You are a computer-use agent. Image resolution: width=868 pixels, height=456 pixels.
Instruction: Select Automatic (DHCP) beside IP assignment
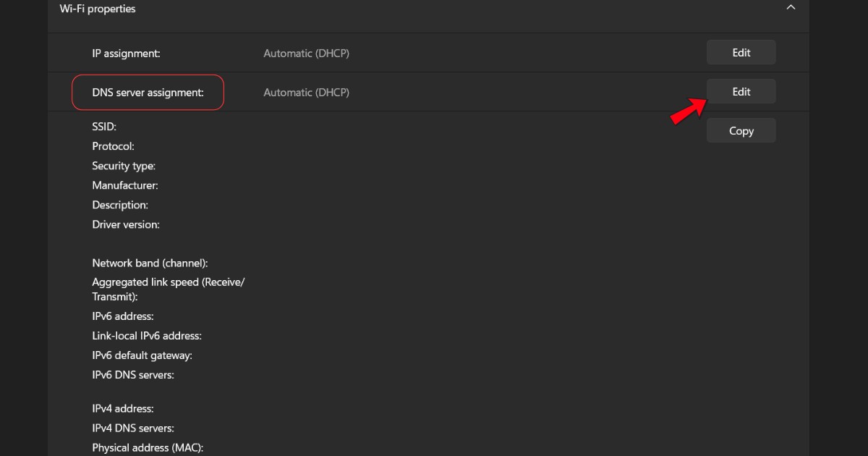tap(306, 53)
